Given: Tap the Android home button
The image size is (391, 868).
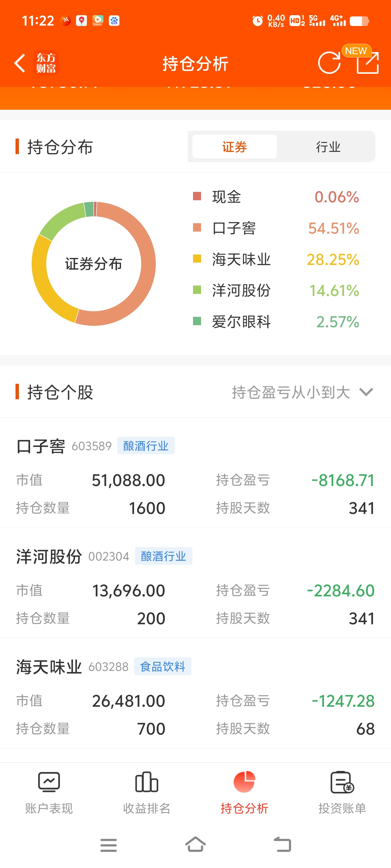Looking at the screenshot, I should click(x=195, y=844).
